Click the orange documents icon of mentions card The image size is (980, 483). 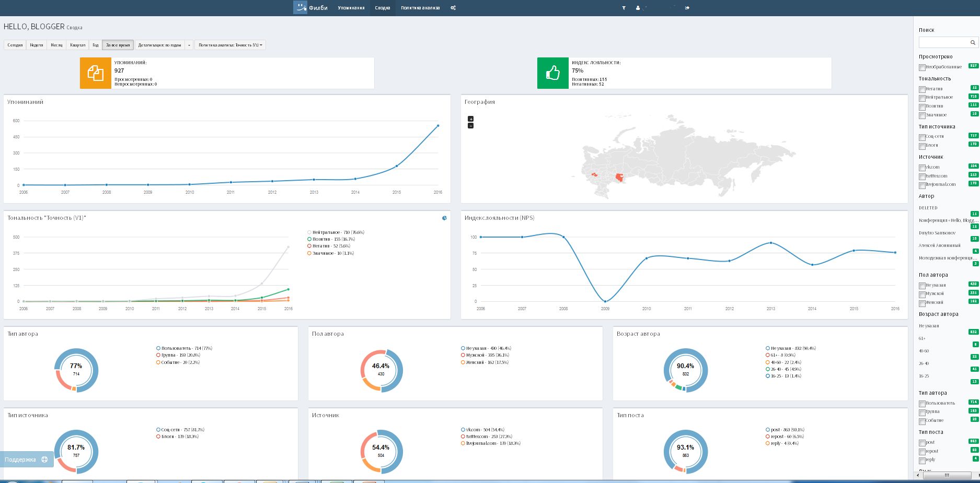pos(96,73)
